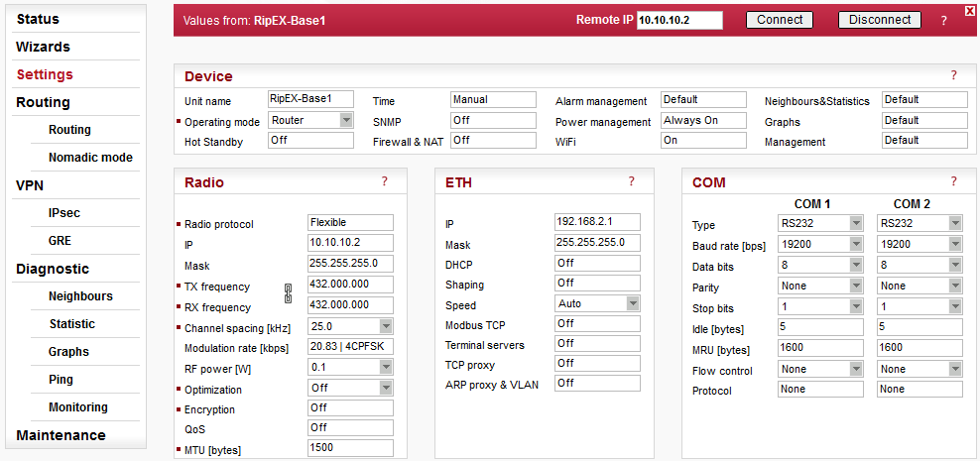The image size is (980, 461).
Task: Click the Disconnect button
Action: coord(880,20)
